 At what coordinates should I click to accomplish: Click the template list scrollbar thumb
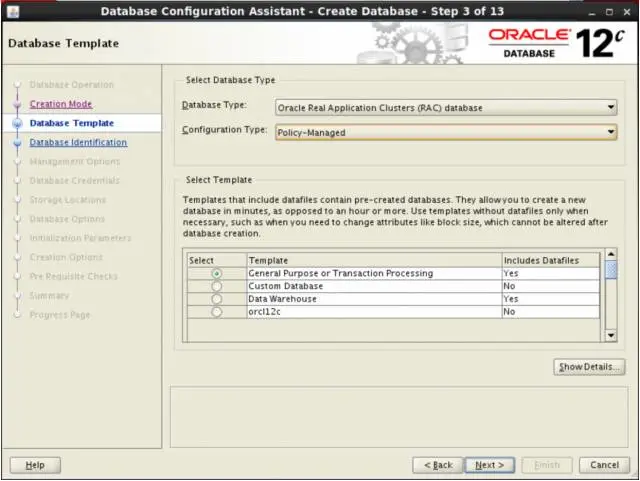611,270
